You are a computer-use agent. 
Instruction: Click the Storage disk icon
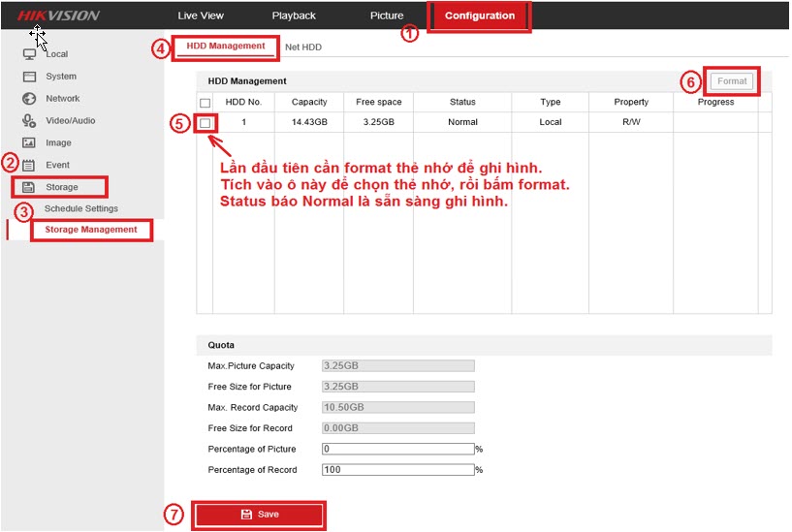pos(29,187)
